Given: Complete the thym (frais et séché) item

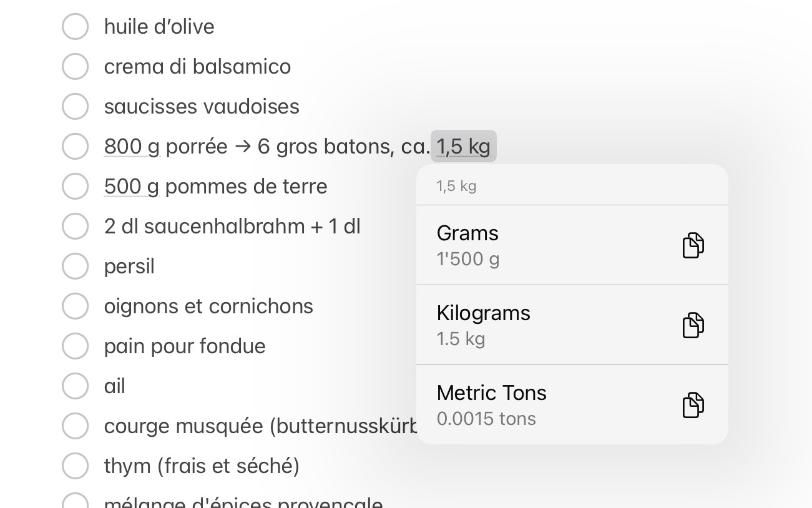Looking at the screenshot, I should click(75, 466).
